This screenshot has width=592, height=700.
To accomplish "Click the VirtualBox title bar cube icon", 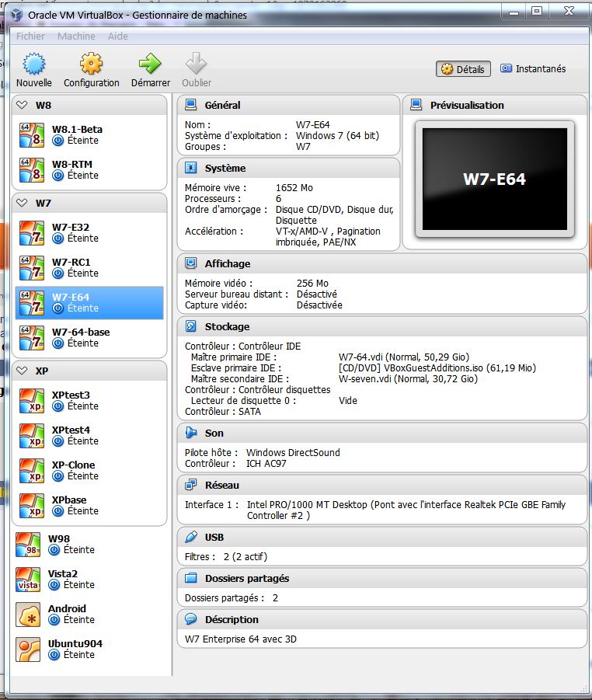I will coord(17,15).
